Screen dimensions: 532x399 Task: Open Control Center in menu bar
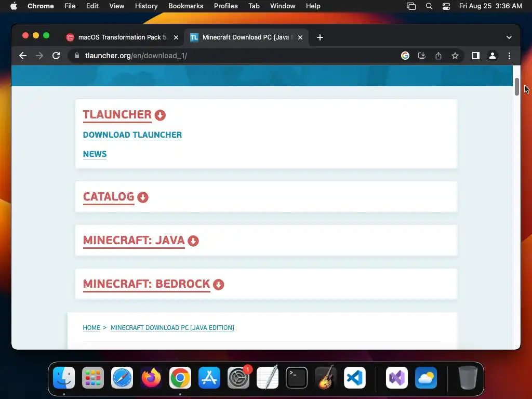tap(446, 6)
